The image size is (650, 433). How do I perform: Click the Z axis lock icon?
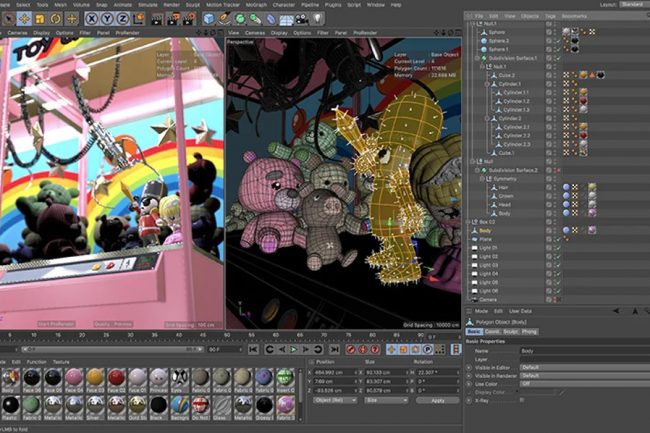pyautogui.click(x=122, y=18)
